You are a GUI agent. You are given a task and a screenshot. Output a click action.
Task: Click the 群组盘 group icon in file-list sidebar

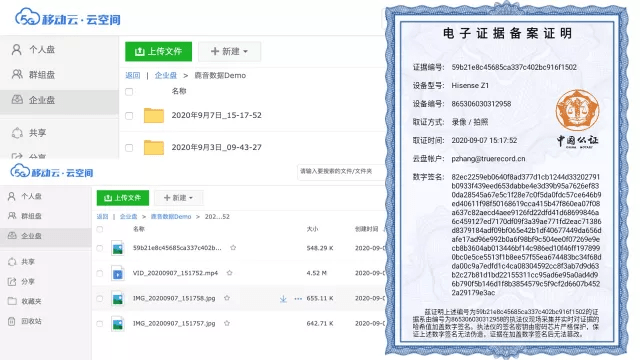(x=12, y=216)
